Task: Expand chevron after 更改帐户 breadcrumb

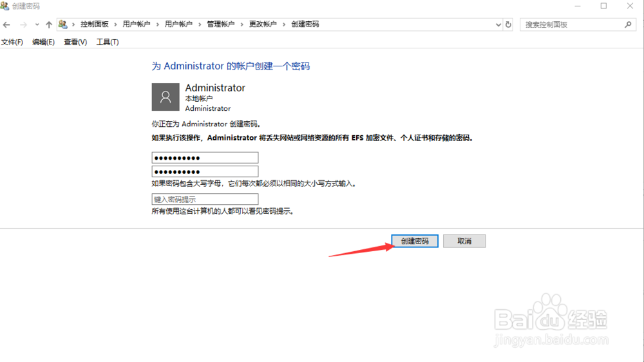Action: [x=284, y=24]
